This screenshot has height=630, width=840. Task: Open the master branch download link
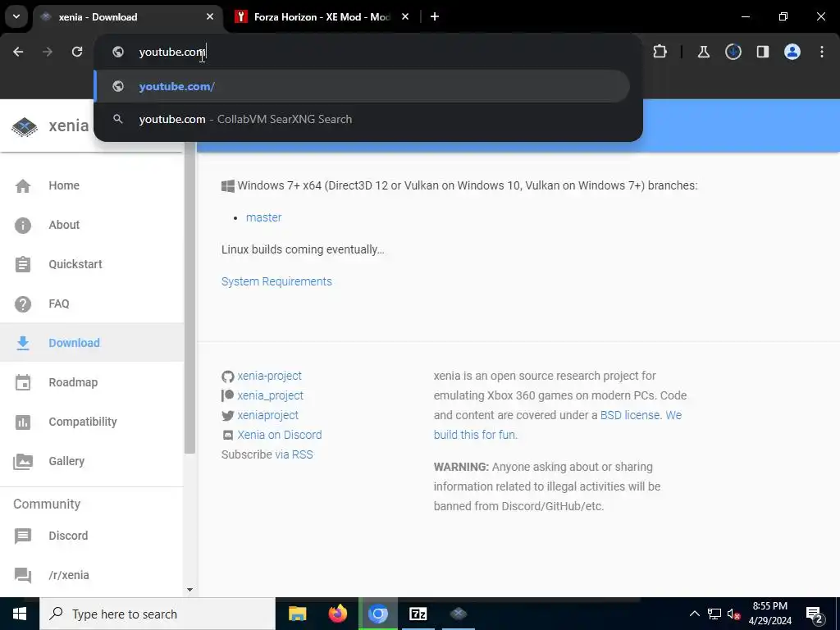(263, 217)
